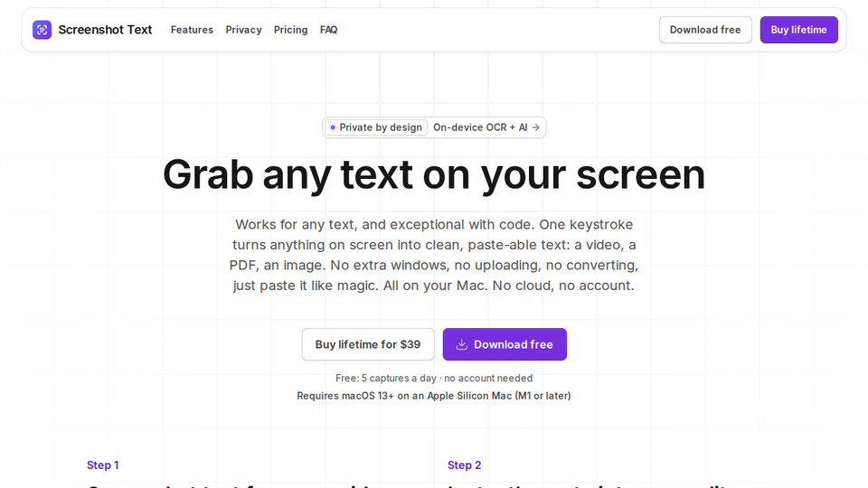Click the Buy lifetime header button
Screen dimensions: 868x488
[x=798, y=30]
